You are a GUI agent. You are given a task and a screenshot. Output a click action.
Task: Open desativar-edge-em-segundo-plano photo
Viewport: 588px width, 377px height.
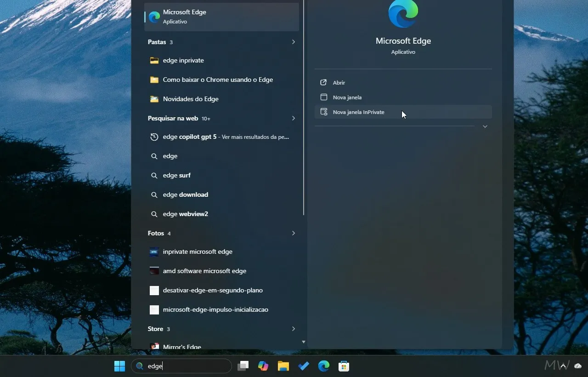(221, 290)
